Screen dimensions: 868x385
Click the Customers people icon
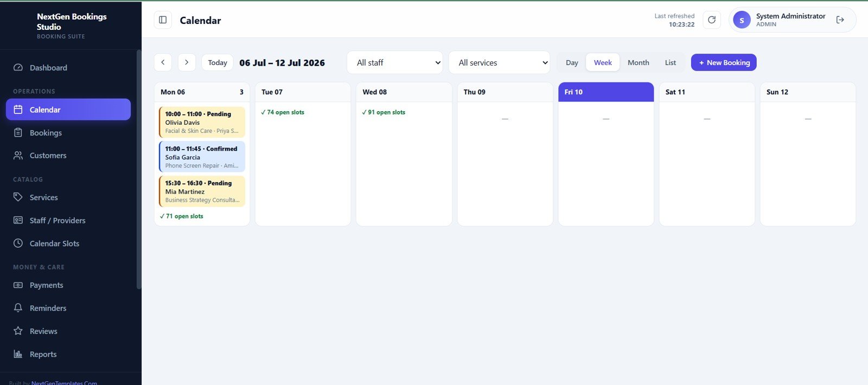[x=18, y=156]
